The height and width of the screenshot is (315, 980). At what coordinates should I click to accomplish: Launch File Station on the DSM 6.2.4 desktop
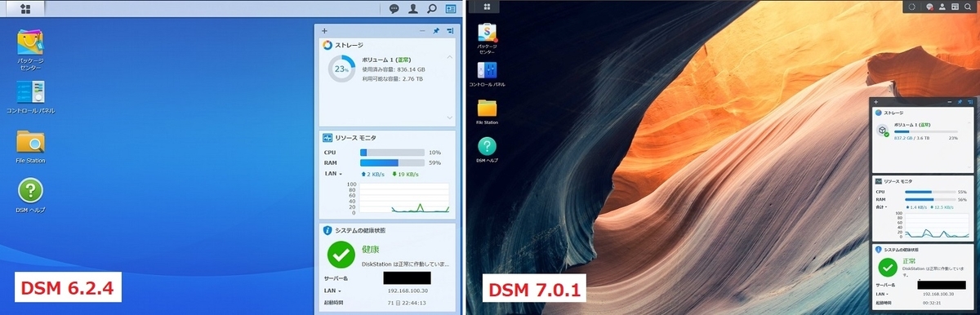point(30,147)
